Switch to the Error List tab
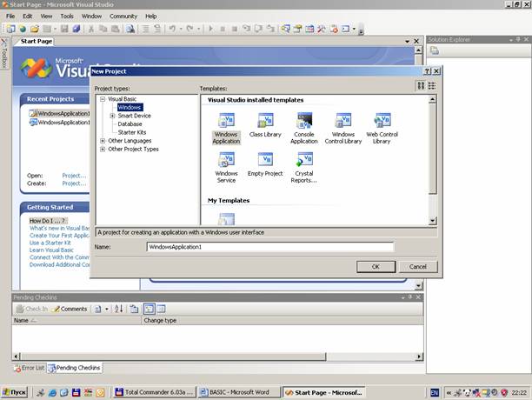Screen dimensions: 532x400 point(30,368)
